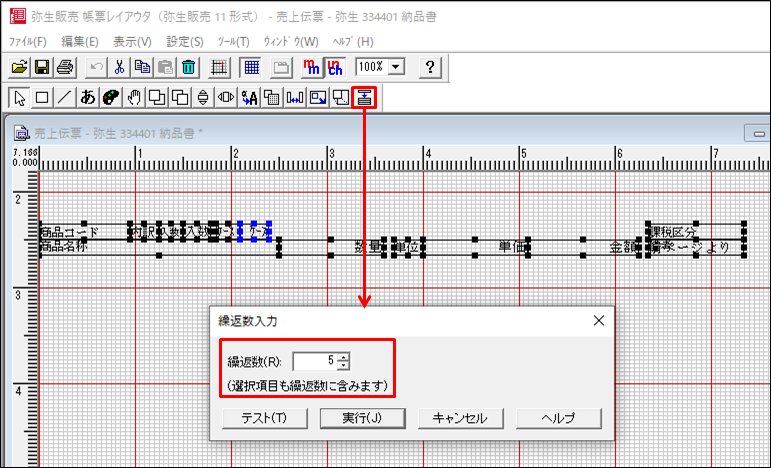Click the paste clipboard icon
Image resolution: width=771 pixels, height=468 pixels.
pyautogui.click(x=165, y=67)
